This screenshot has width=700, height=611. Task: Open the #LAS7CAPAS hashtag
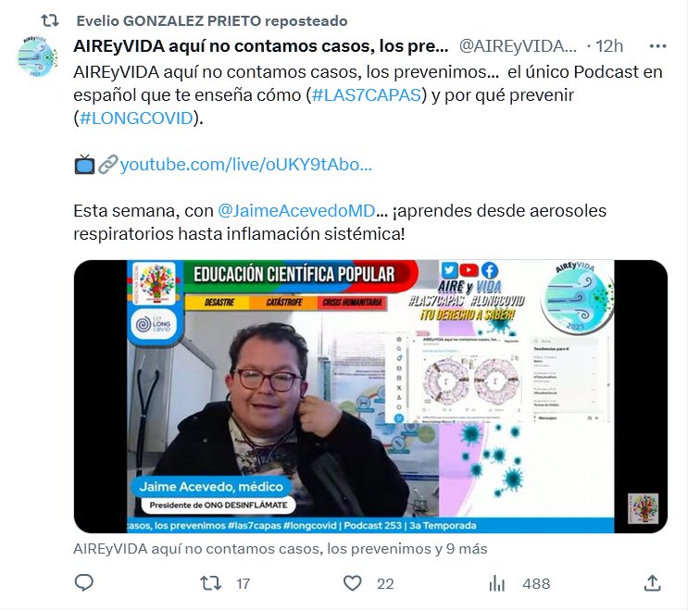click(x=367, y=95)
